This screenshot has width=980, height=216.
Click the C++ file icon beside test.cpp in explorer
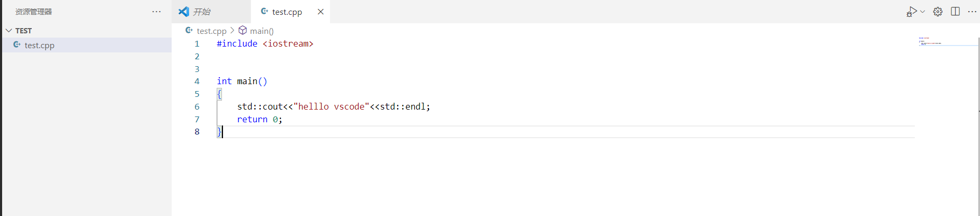17,45
